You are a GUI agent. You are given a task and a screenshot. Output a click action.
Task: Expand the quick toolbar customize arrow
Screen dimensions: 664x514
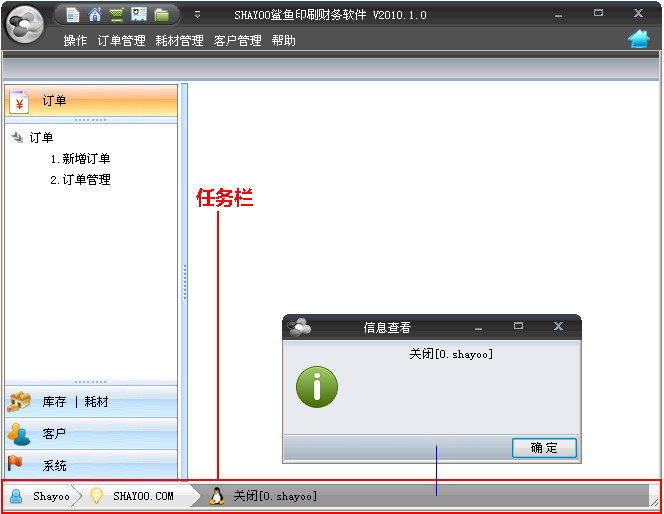(x=197, y=15)
